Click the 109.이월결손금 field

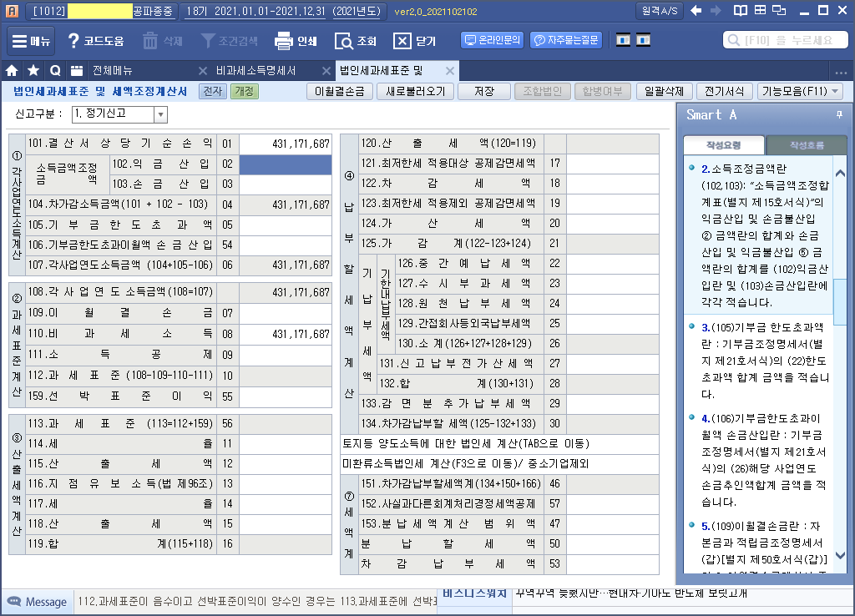(286, 314)
